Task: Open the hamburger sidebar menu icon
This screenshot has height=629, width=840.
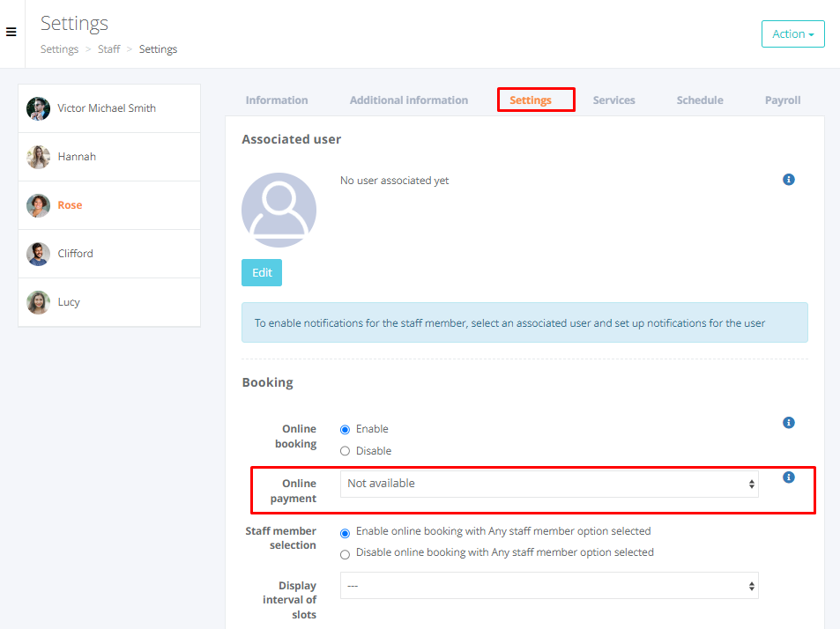Action: [11, 33]
